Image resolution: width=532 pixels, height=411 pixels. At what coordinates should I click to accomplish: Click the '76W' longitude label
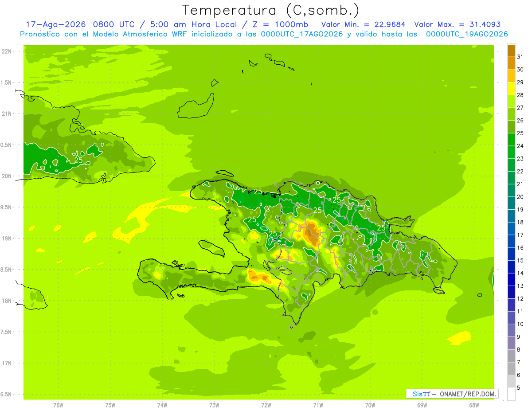click(58, 405)
